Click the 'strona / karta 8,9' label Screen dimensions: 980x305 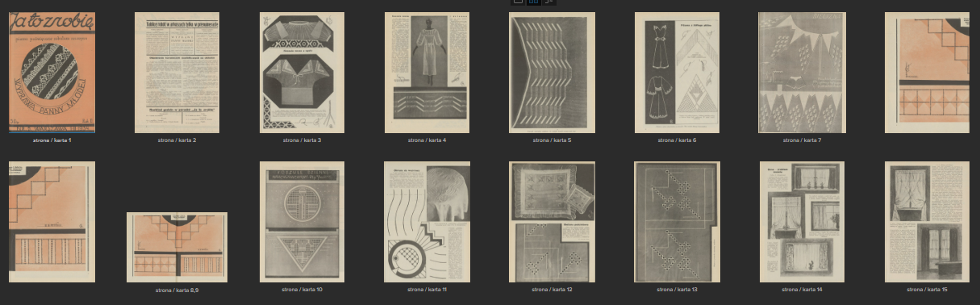pos(177,290)
